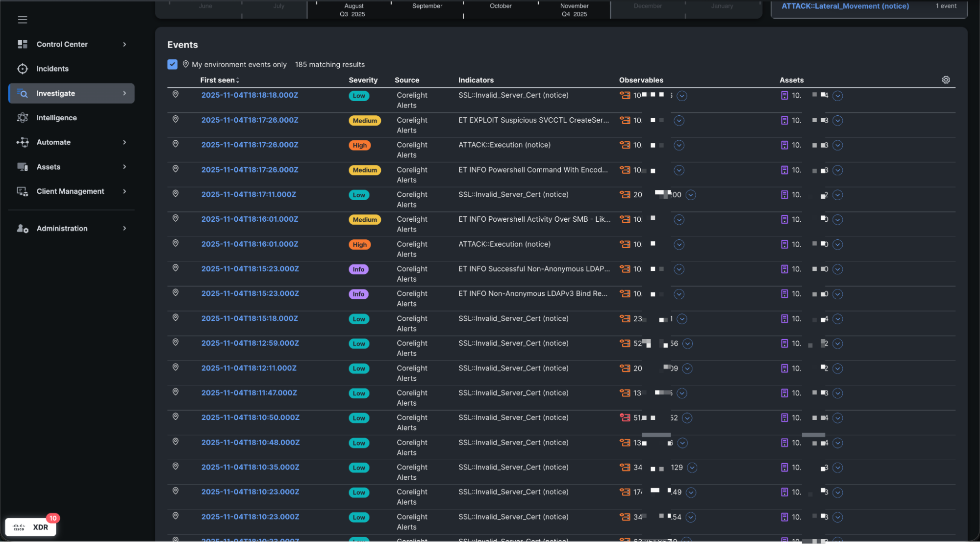Viewport: 980px width, 548px height.
Task: Select Client Management in sidebar
Action: point(70,191)
